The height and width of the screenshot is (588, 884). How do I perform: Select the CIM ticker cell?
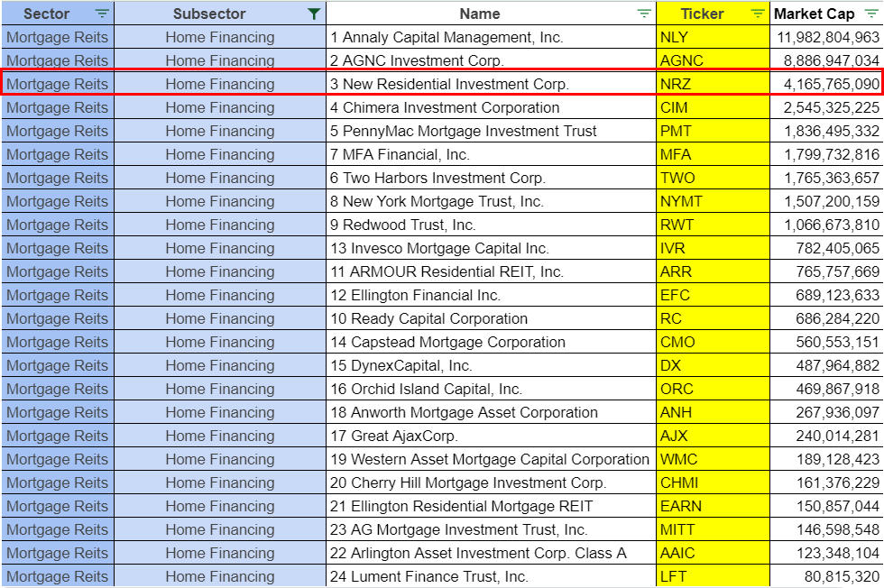pos(714,107)
